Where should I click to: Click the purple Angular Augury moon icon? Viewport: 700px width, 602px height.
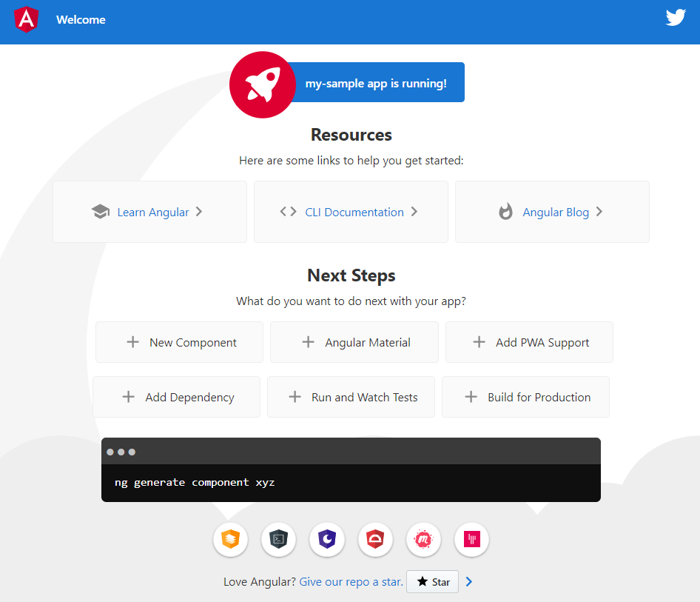click(327, 540)
